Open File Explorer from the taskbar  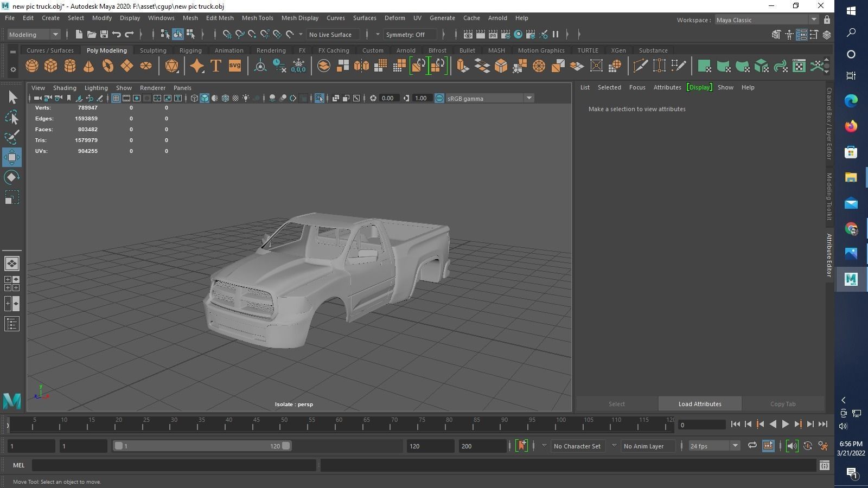(851, 177)
